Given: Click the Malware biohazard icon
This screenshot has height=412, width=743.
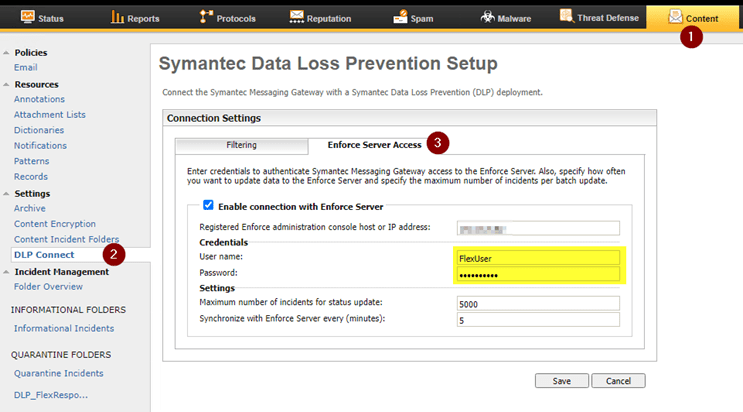Looking at the screenshot, I should click(x=487, y=17).
